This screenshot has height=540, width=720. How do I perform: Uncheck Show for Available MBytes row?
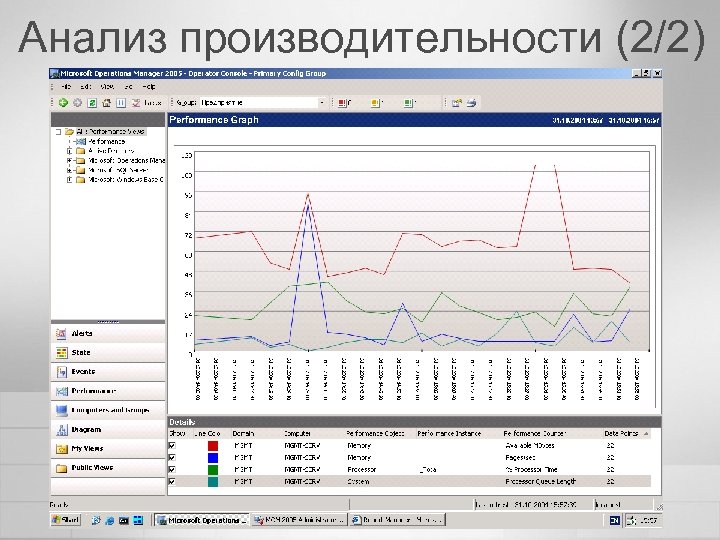point(172,446)
